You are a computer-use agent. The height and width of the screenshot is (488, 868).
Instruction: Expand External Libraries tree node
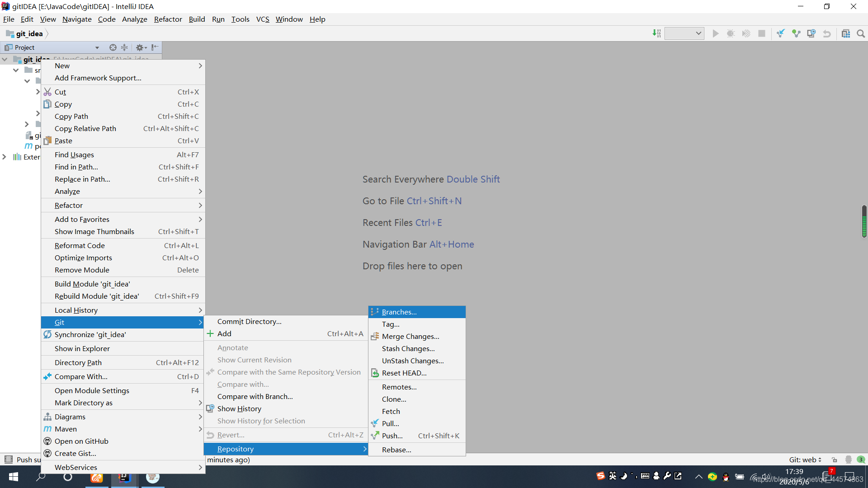tap(4, 157)
